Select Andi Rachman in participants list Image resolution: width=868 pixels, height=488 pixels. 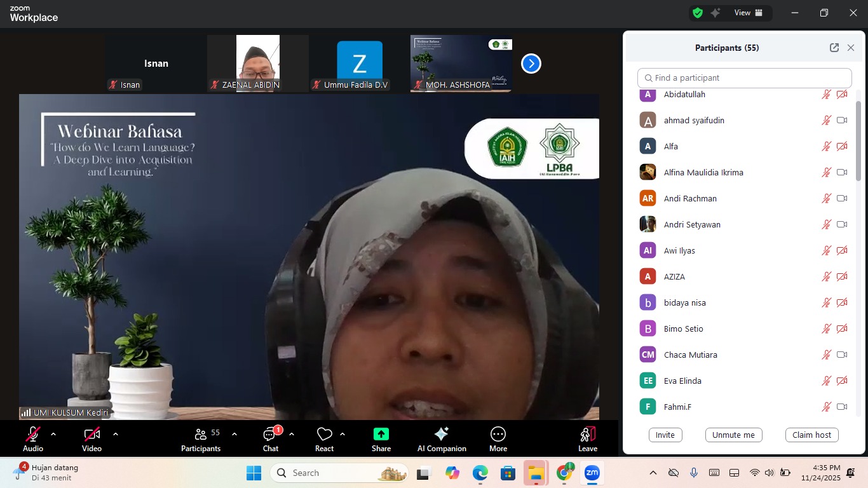pyautogui.click(x=690, y=198)
